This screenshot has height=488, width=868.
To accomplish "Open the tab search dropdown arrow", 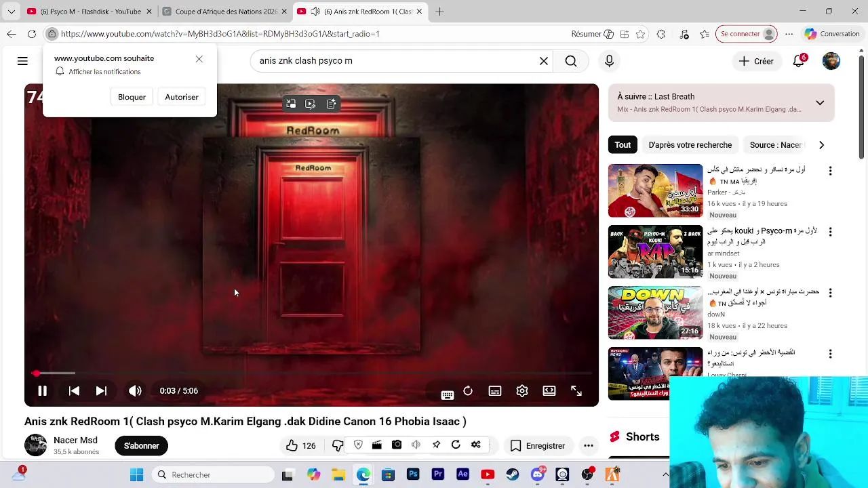I will 11,12.
